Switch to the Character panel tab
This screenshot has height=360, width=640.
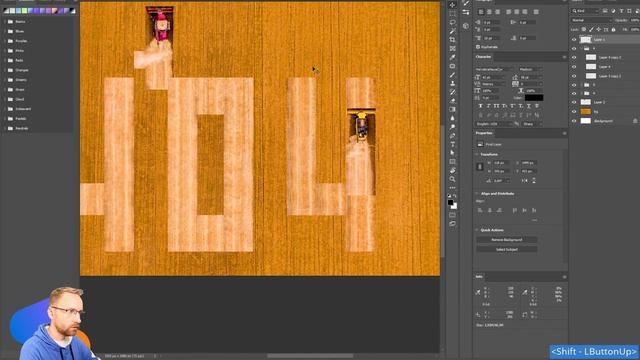483,57
